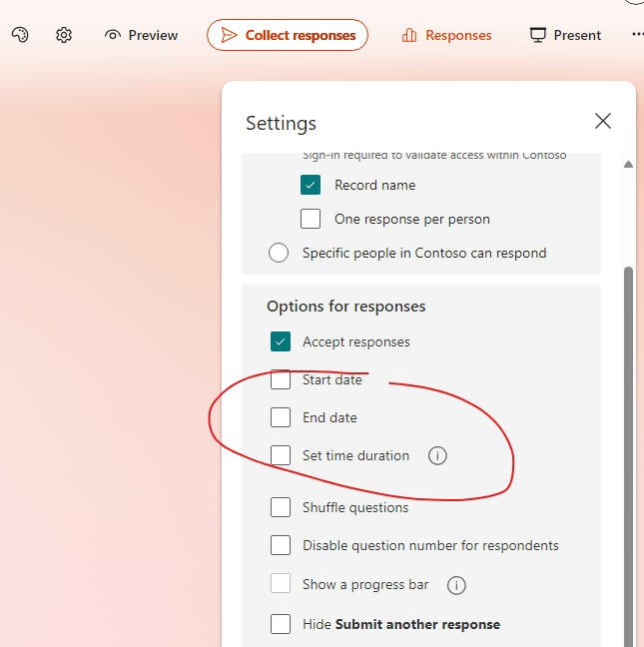The height and width of the screenshot is (647, 644).
Task: Check Hide Submit another response
Action: click(x=281, y=624)
